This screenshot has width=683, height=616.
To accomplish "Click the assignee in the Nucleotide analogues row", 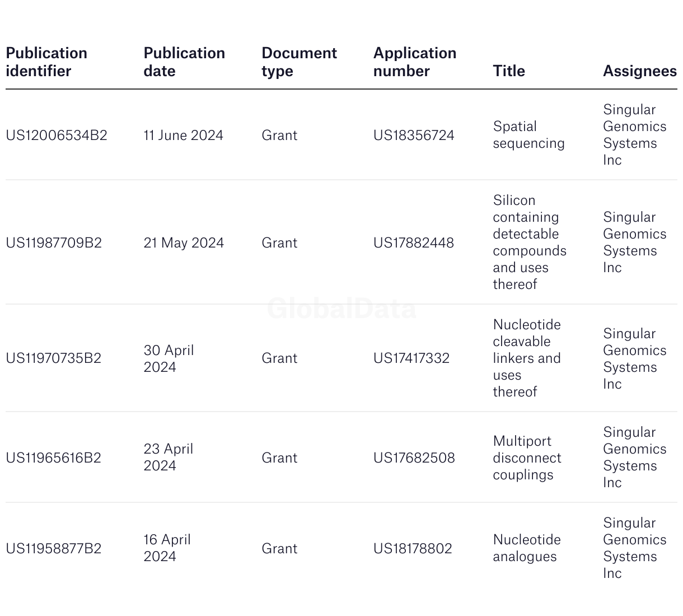I will click(635, 548).
